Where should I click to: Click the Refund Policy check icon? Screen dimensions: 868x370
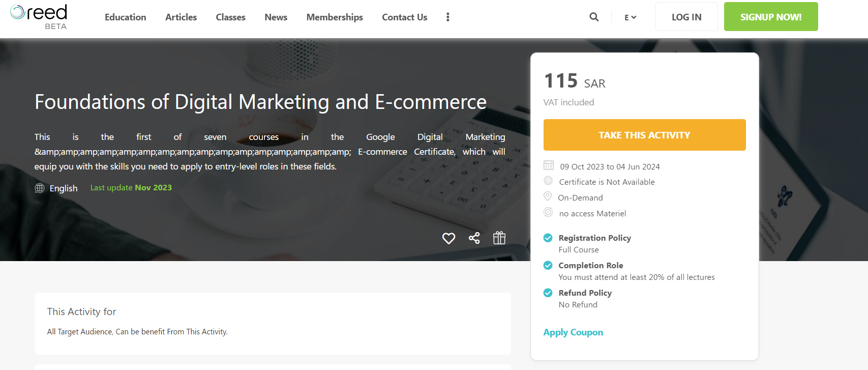(548, 293)
